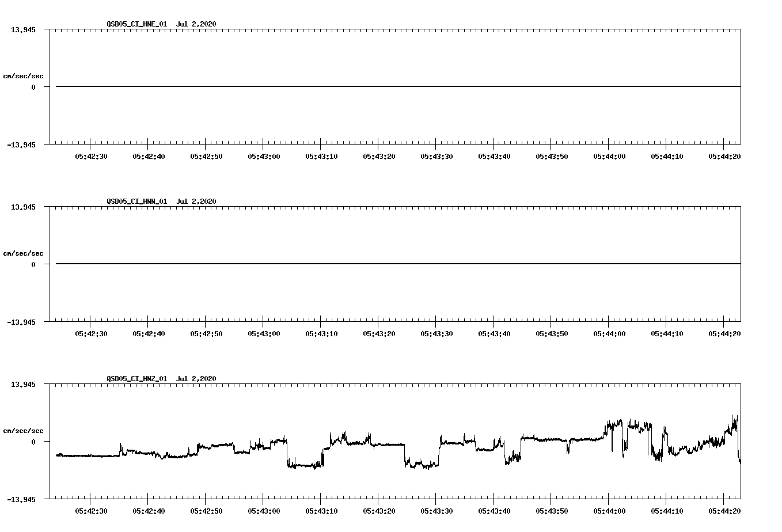Click 05:42:40 time label under HNN plot
Image resolution: width=782 pixels, height=532 pixels.
149,333
